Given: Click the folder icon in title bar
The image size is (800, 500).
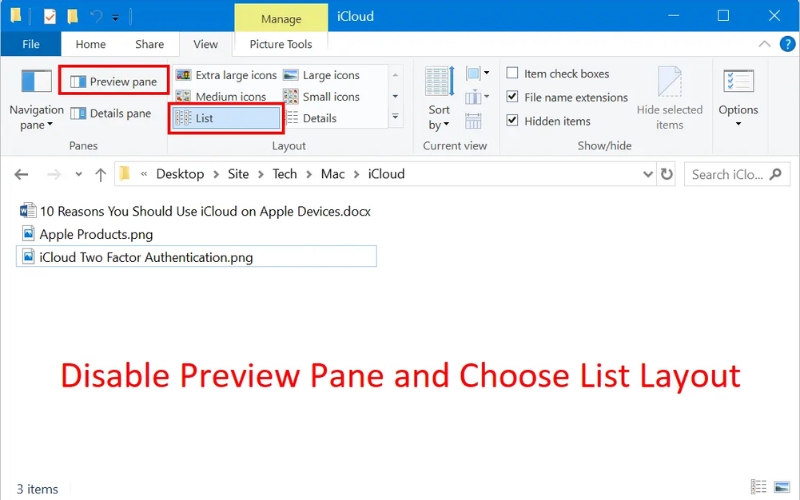Looking at the screenshot, I should coord(15,16).
